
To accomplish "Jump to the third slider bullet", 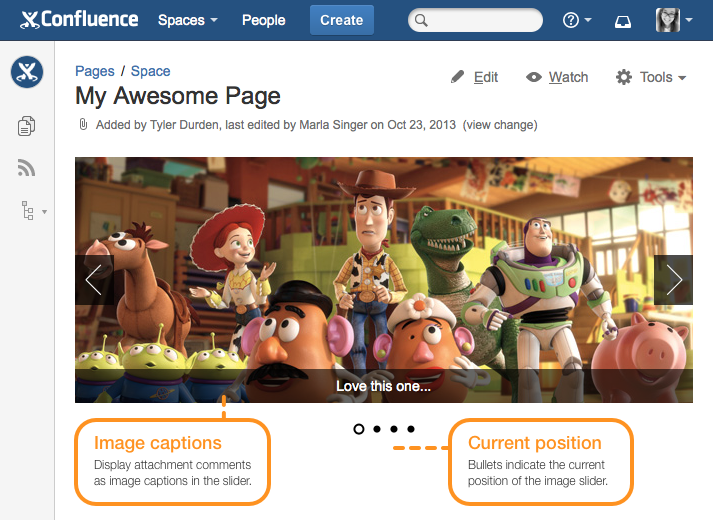I will [394, 429].
